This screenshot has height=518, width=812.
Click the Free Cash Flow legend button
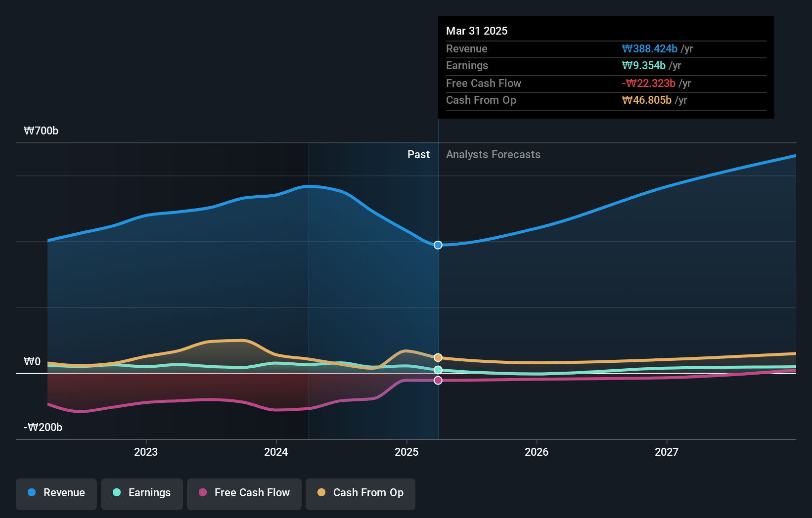tap(244, 493)
